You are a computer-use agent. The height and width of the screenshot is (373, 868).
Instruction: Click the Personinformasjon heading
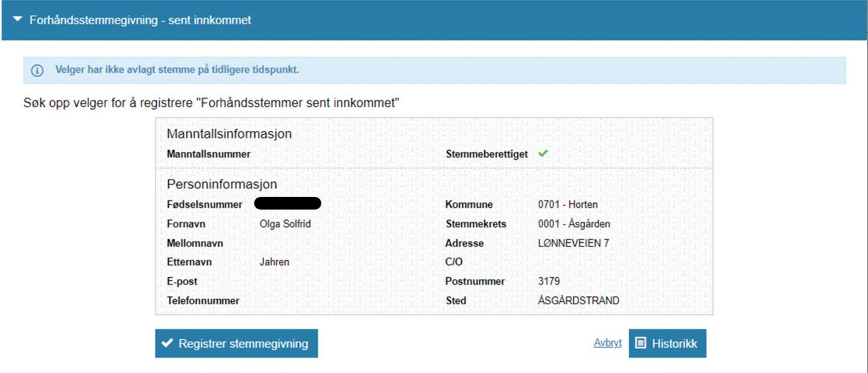[222, 184]
